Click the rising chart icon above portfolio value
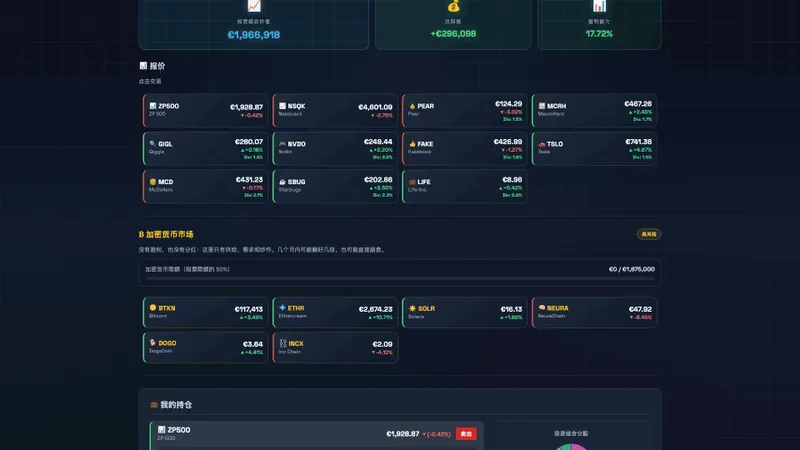 (254, 5)
